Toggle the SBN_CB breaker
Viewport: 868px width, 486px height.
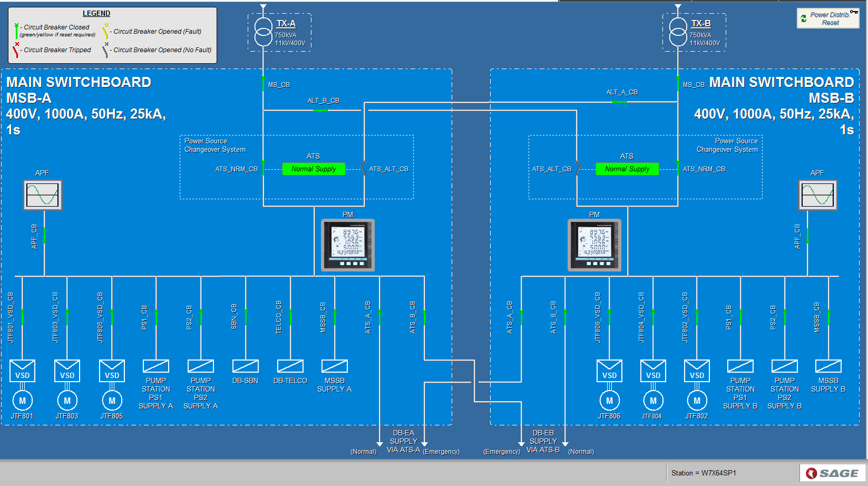[246, 317]
